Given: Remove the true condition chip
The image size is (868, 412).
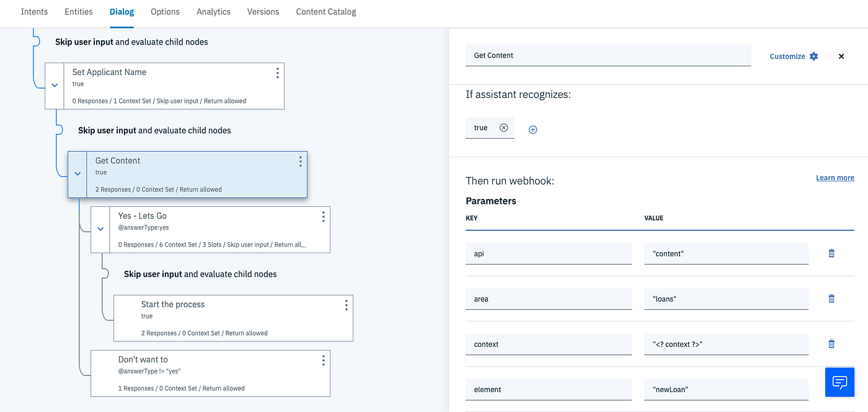Looking at the screenshot, I should 503,128.
